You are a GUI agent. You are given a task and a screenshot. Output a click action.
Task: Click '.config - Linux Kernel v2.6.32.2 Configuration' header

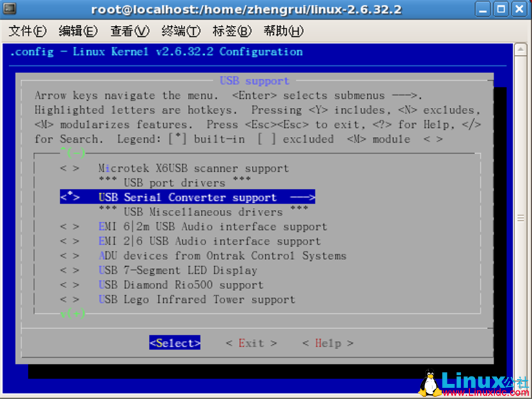click(156, 52)
